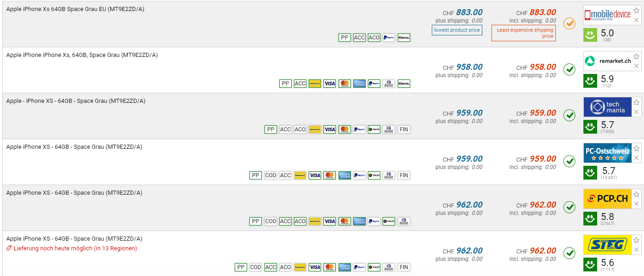Click the COD badge in the PC-Ostschweiz row
The image size is (644, 276).
271,175
